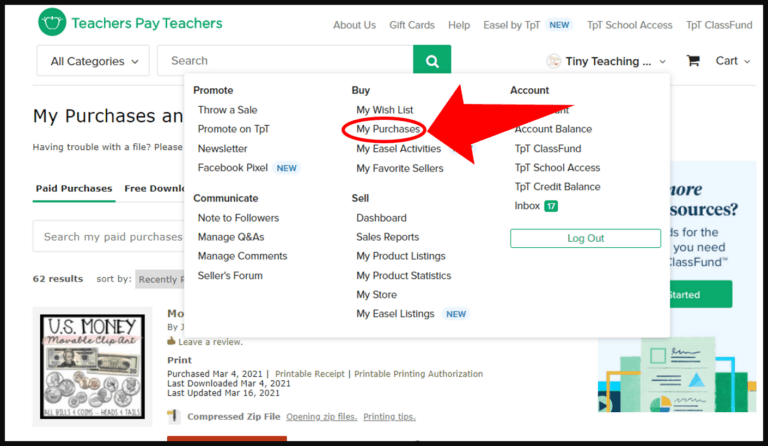Choose Promote on TpT
768x446 pixels.
point(234,129)
